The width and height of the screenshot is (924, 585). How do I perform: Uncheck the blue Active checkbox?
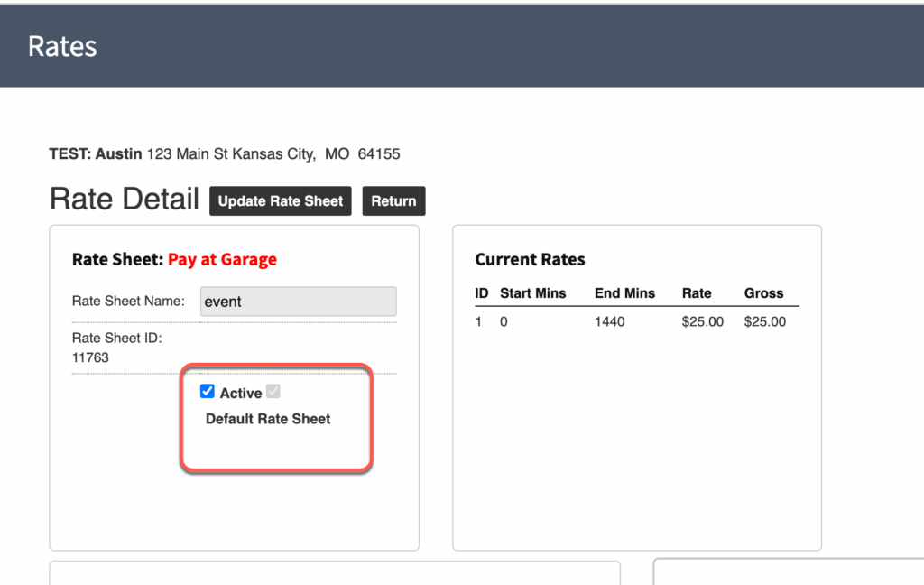[x=208, y=392]
